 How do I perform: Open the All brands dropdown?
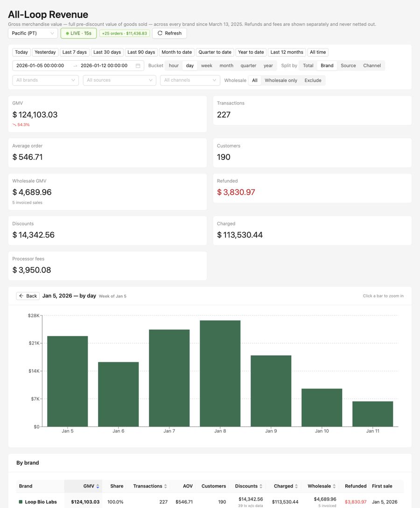pos(45,80)
